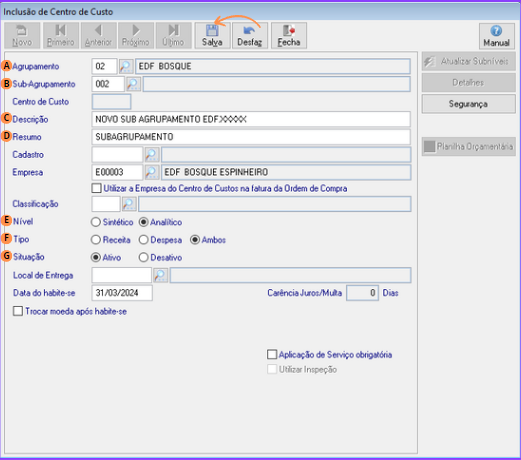Click the Descrição text field

click(x=251, y=119)
